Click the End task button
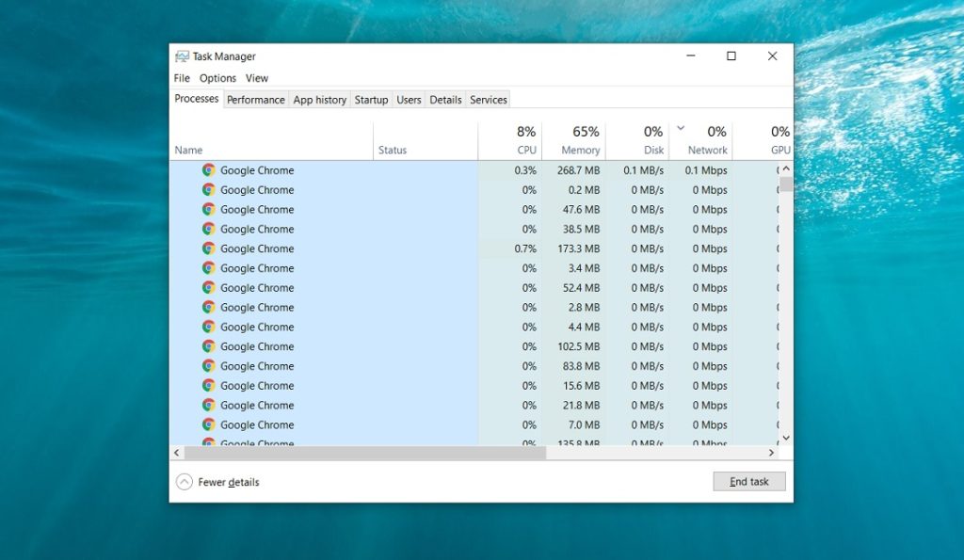964x560 pixels. click(748, 481)
